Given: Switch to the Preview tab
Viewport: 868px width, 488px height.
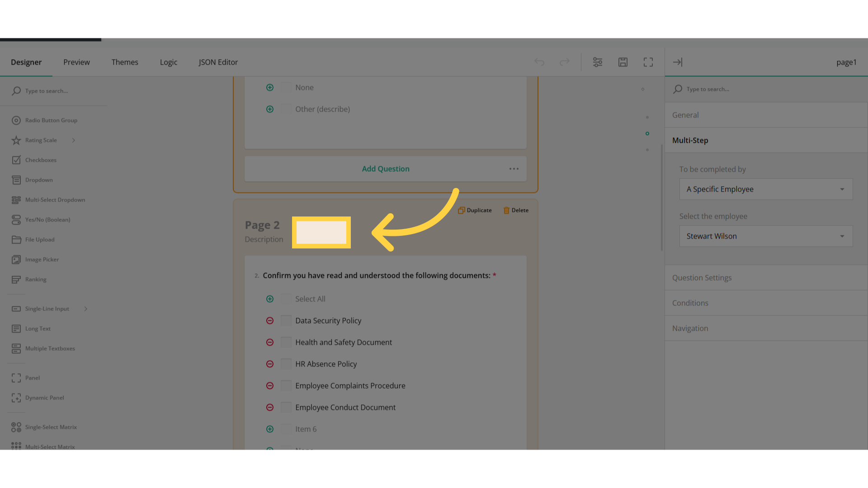Looking at the screenshot, I should (76, 62).
